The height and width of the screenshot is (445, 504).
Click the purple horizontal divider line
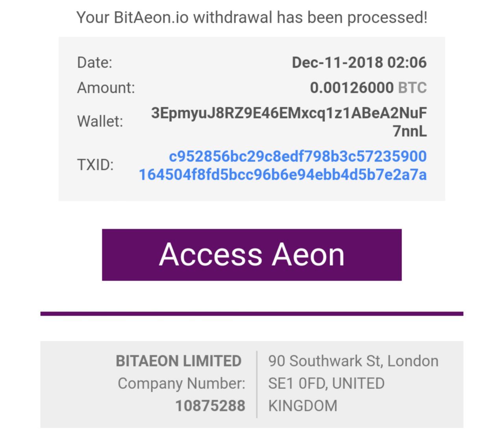[x=252, y=314]
